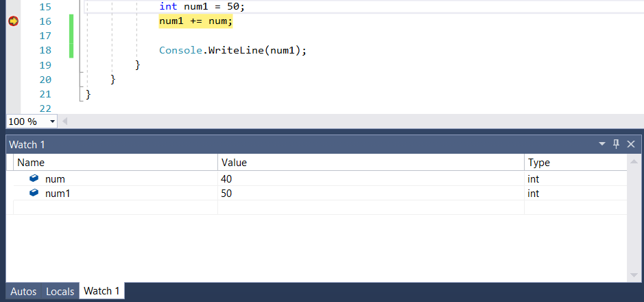This screenshot has height=302, width=644.
Task: Select the num1 watch entry name
Action: click(x=58, y=193)
